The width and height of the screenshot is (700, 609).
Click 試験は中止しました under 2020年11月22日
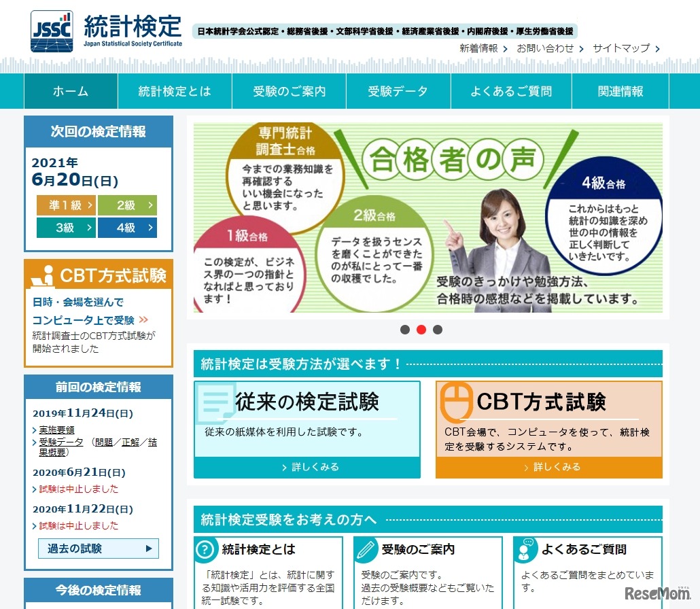(x=79, y=525)
